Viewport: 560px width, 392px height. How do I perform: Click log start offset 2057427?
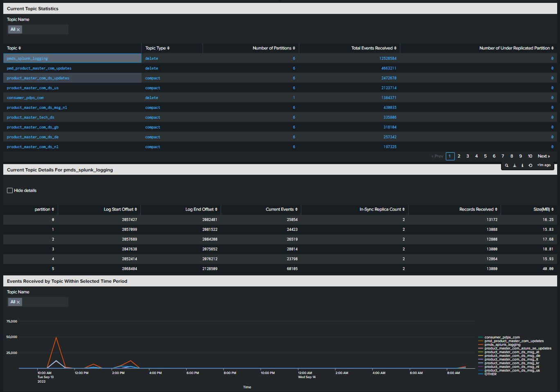tap(129, 220)
